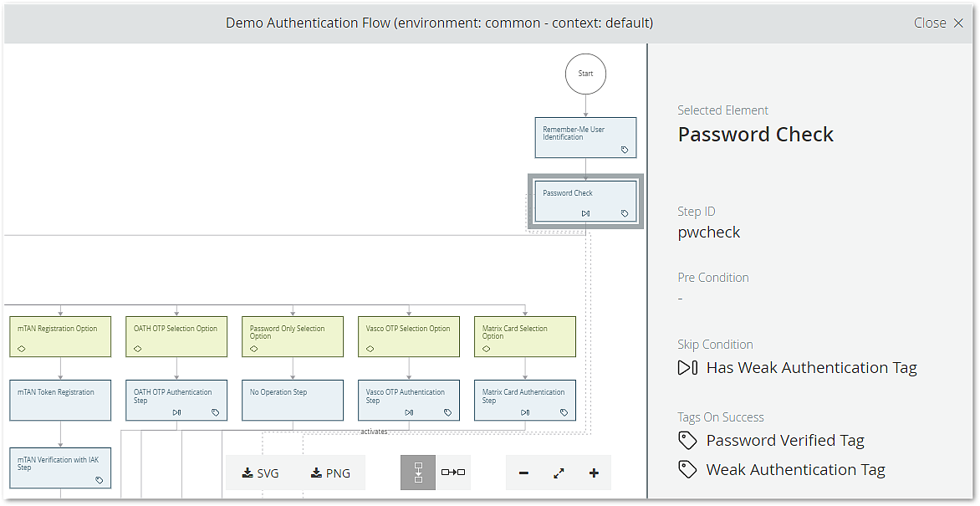Screen dimensions: 980x506
Task: Click the zoom in plus icon
Action: [594, 473]
